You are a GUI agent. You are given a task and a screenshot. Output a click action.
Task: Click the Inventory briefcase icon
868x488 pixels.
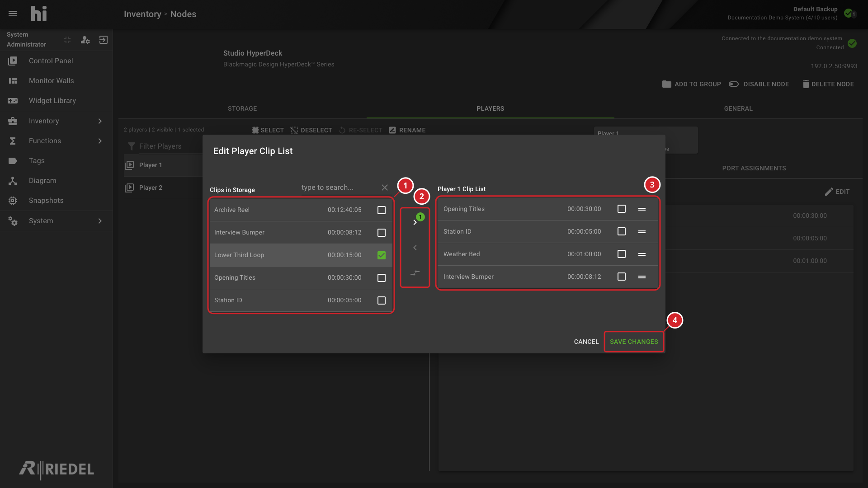click(x=13, y=121)
